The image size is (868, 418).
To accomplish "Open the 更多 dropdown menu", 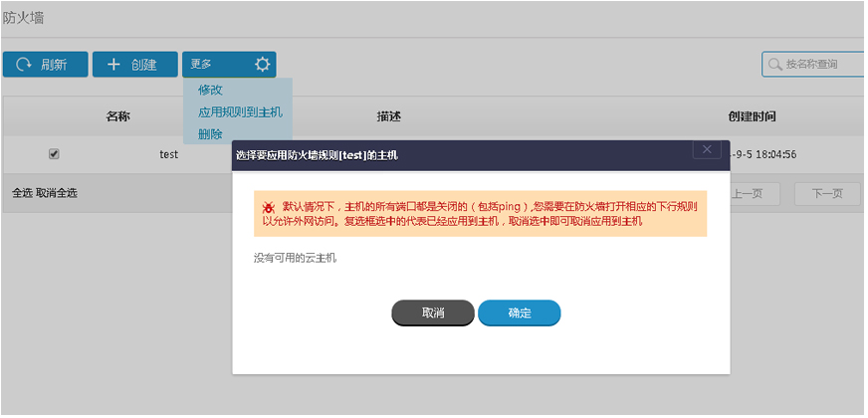I will [202, 65].
